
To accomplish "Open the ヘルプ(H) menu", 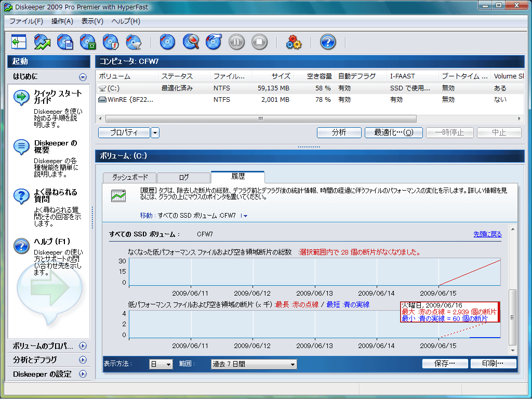I will (126, 21).
